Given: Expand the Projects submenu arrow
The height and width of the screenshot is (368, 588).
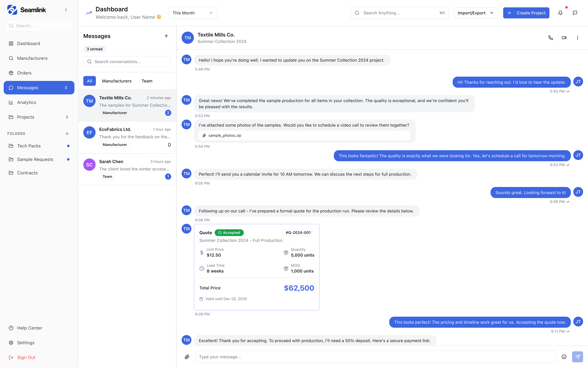Looking at the screenshot, I should click(x=67, y=117).
